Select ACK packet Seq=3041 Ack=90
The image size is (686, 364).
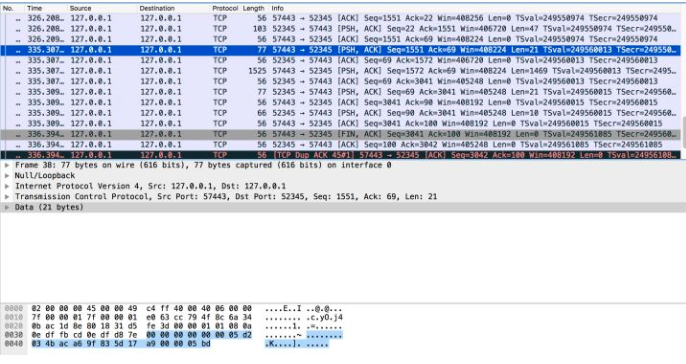click(341, 102)
